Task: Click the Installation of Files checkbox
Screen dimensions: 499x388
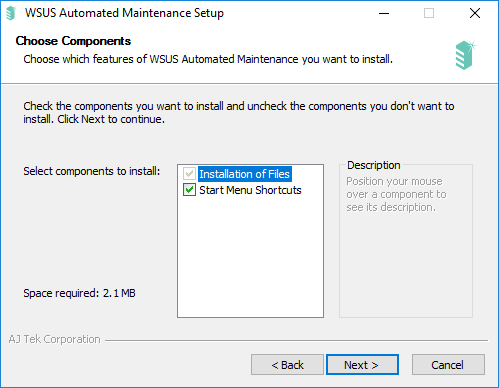Action: click(x=189, y=174)
